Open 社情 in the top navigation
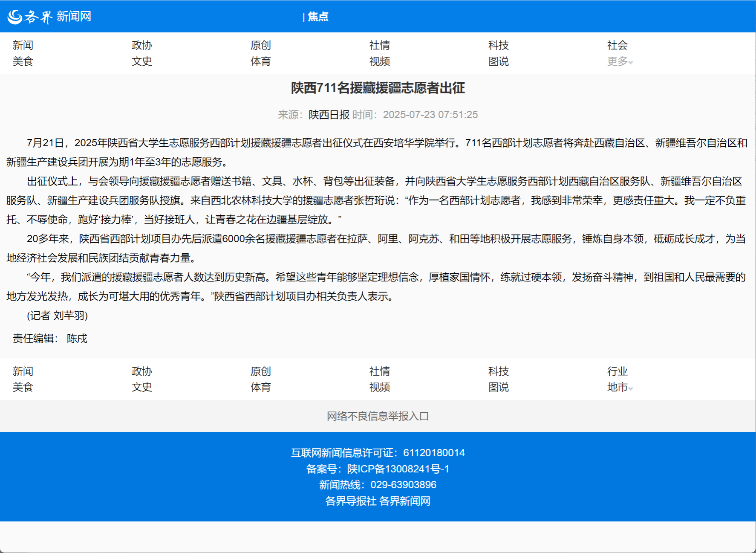756x553 pixels. coord(379,45)
